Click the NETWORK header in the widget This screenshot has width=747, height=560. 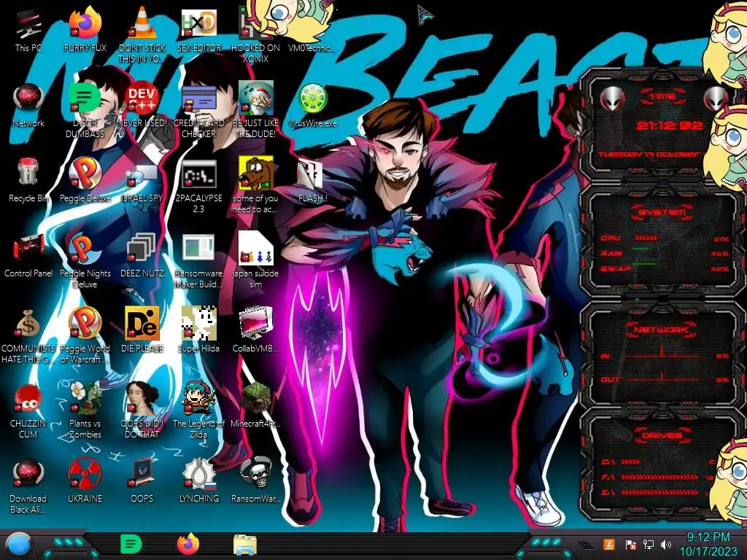662,329
